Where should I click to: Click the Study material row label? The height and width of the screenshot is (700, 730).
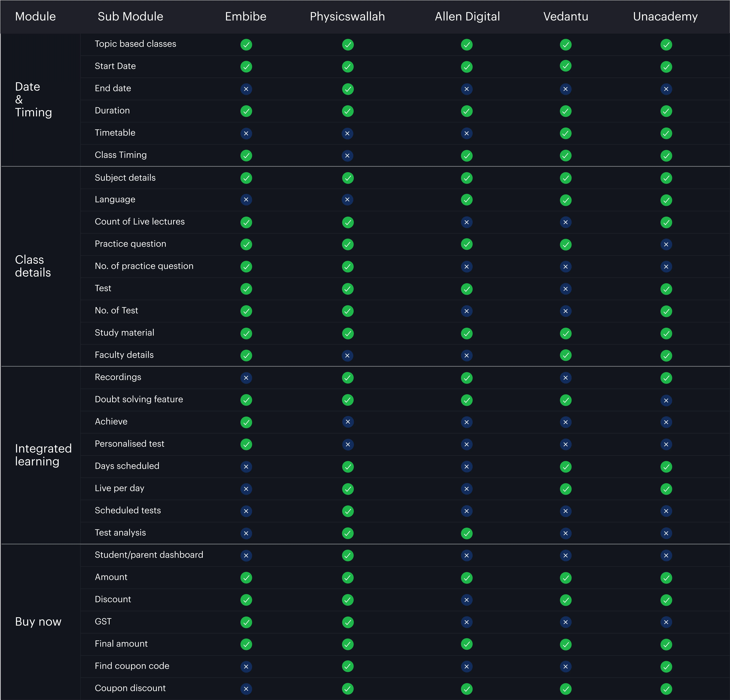(x=124, y=333)
